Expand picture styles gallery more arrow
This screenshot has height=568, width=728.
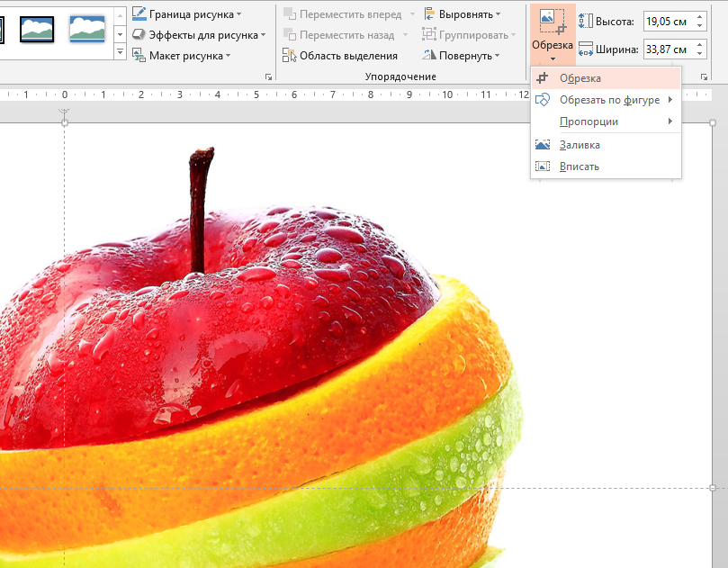tap(120, 52)
